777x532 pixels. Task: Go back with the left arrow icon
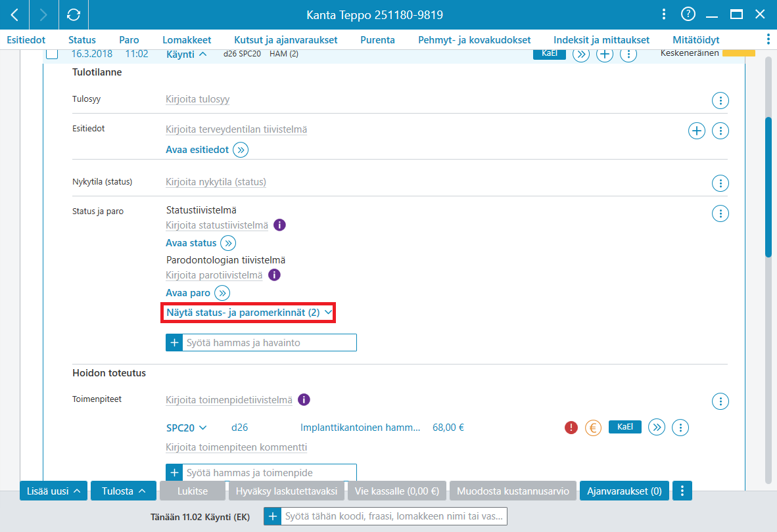[14, 15]
